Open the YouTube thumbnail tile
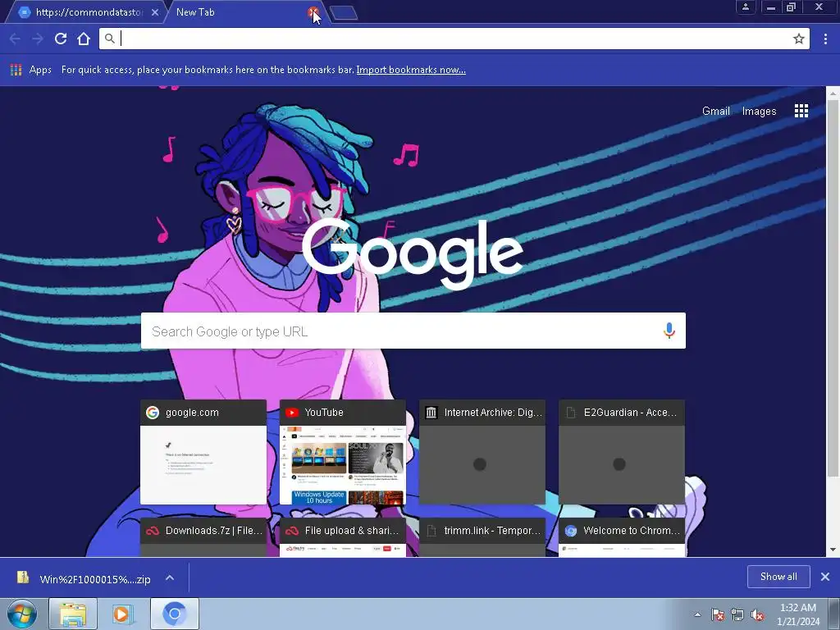Screen dimensions: 840x630 coord(343,452)
